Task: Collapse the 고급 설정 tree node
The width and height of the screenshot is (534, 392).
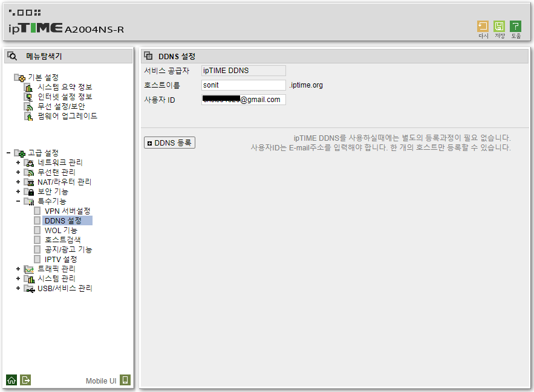Action: click(8, 153)
